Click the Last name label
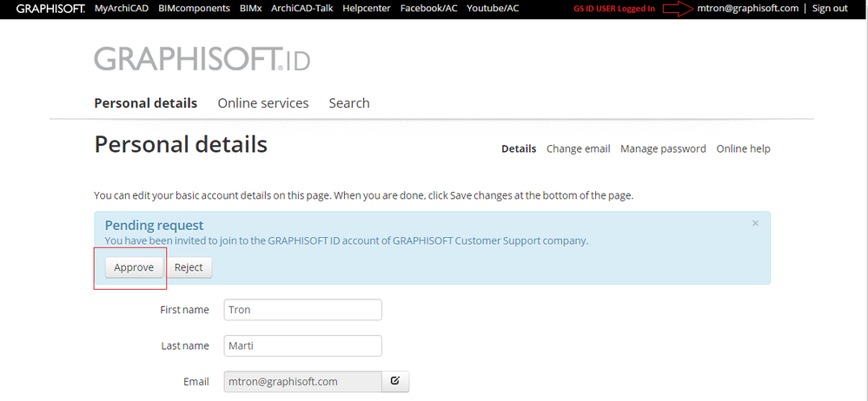Screen dimensions: 868x401 [185, 345]
